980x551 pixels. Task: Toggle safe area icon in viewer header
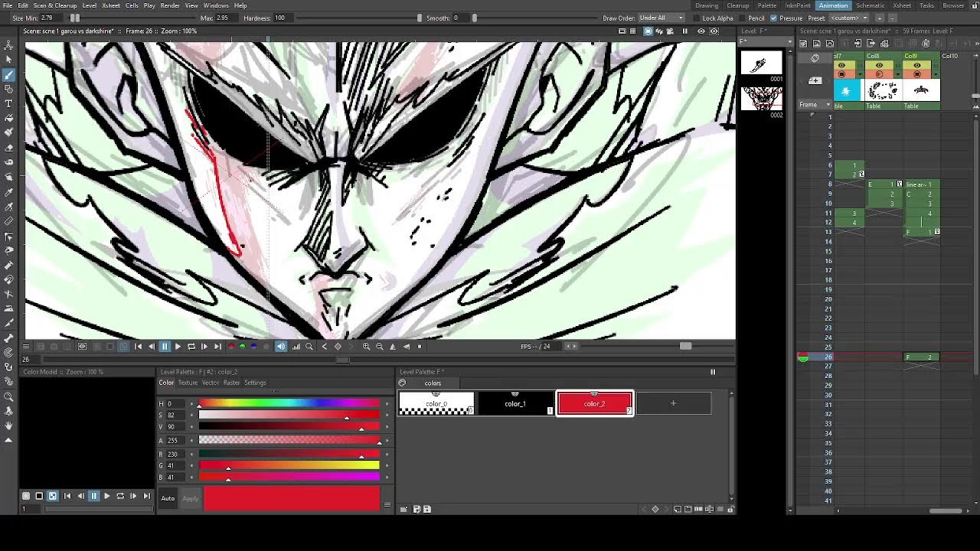coord(622,31)
